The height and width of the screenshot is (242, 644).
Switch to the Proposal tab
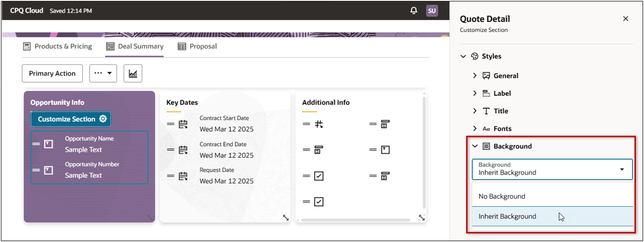pos(197,46)
